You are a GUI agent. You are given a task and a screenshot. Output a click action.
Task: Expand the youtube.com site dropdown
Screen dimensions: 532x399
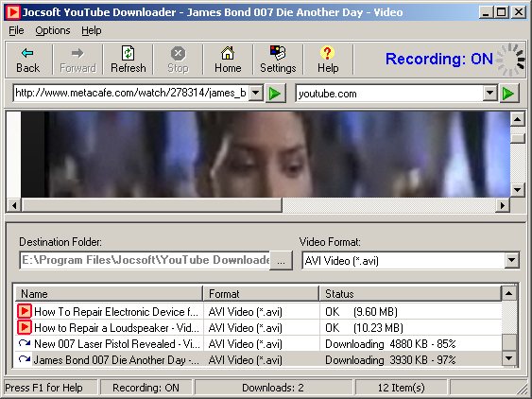point(489,93)
